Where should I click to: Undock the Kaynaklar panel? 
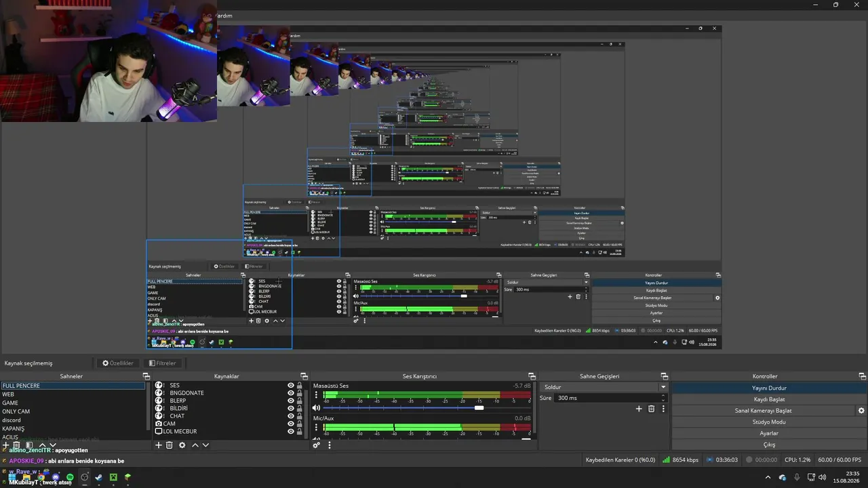click(x=304, y=376)
